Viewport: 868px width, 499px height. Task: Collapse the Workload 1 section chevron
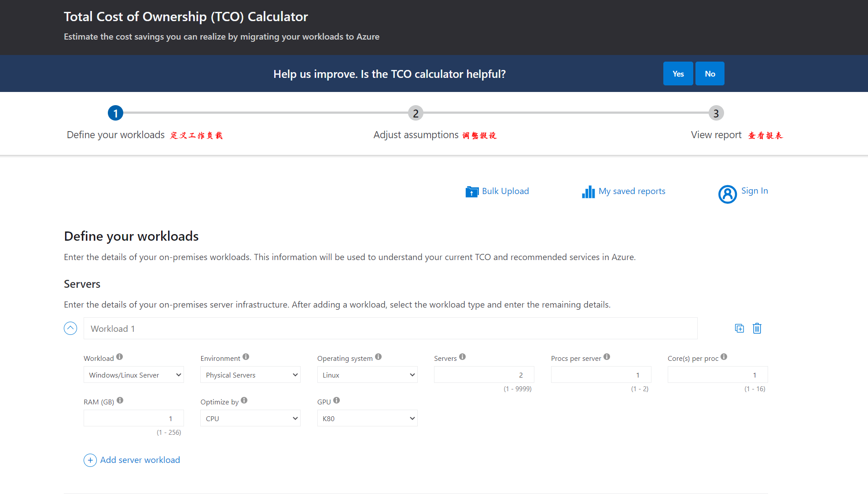(70, 328)
